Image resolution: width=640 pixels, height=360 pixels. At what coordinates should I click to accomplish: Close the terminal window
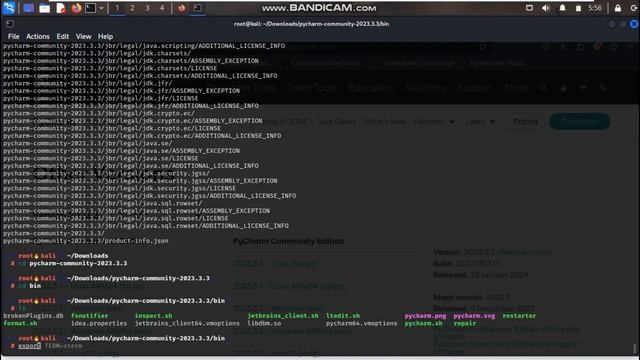point(634,24)
